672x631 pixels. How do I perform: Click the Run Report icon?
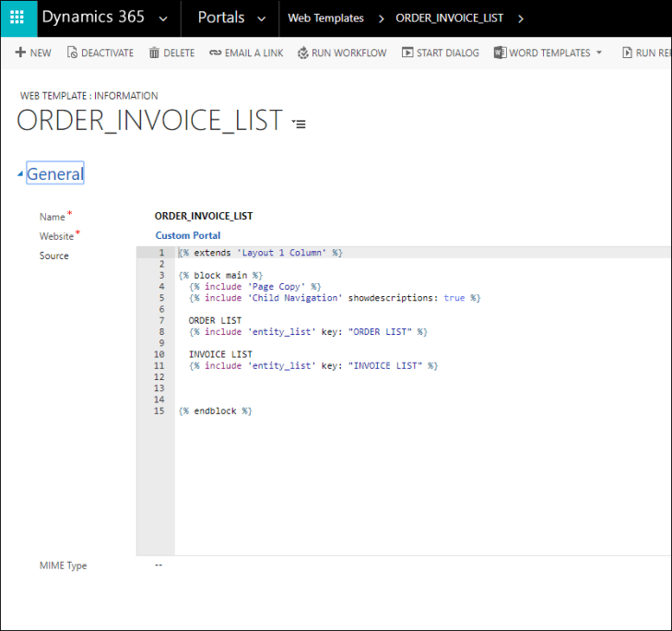(x=627, y=53)
